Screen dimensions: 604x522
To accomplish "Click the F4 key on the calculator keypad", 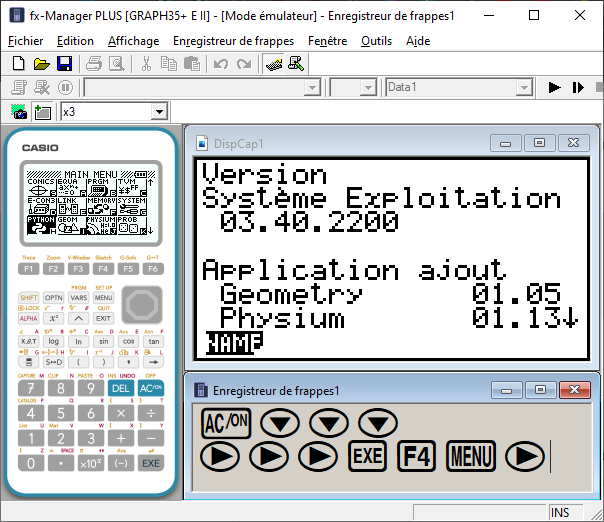I will 103,269.
